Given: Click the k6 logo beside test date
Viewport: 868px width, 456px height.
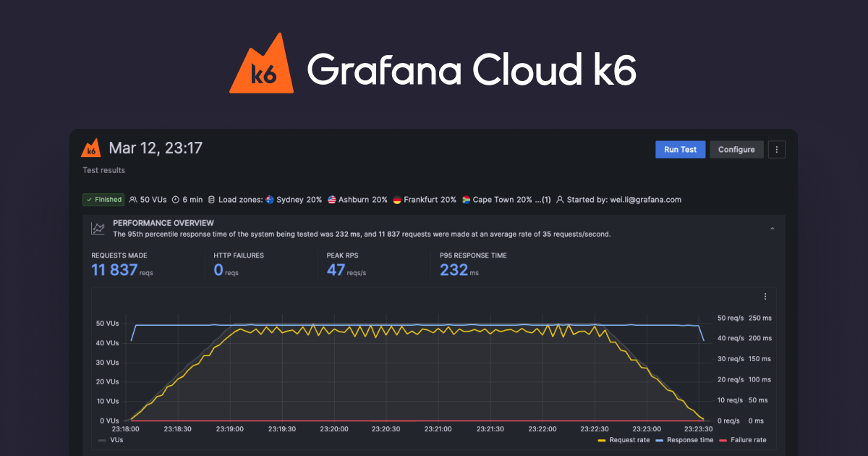Looking at the screenshot, I should click(x=90, y=148).
